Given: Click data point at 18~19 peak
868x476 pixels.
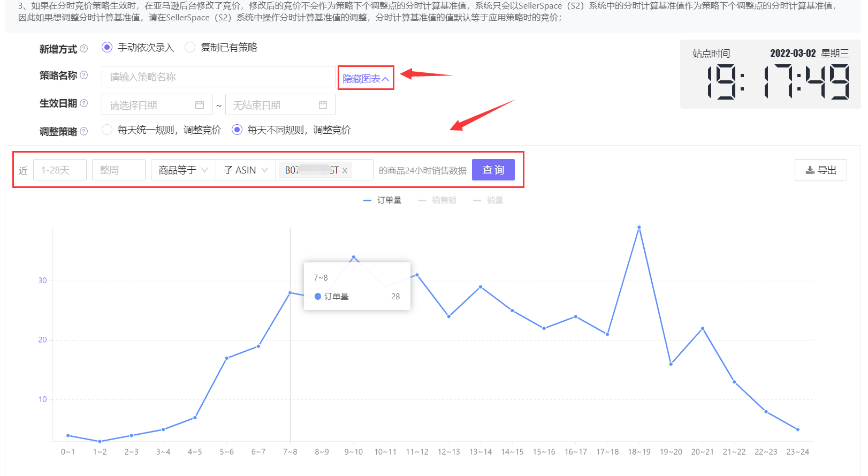Looking at the screenshot, I should [639, 228].
